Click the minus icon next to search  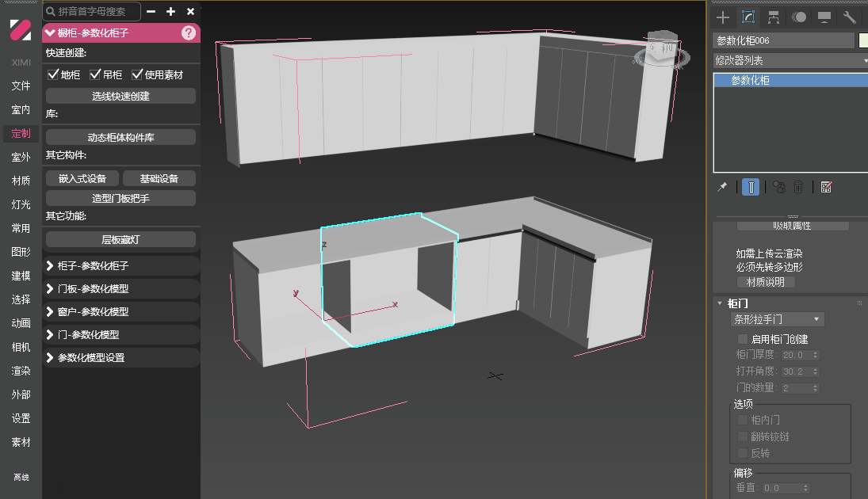coord(151,11)
